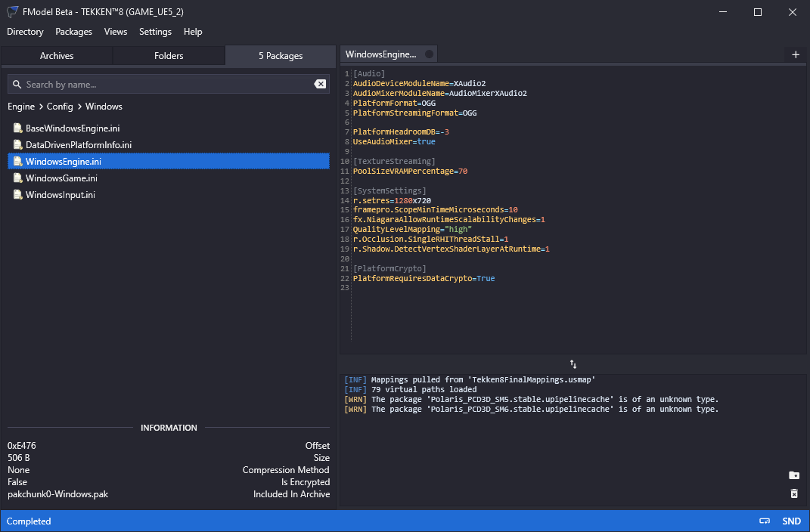The height and width of the screenshot is (532, 810).
Task: Click the [TextureStreaming] section line
Action: pos(394,162)
